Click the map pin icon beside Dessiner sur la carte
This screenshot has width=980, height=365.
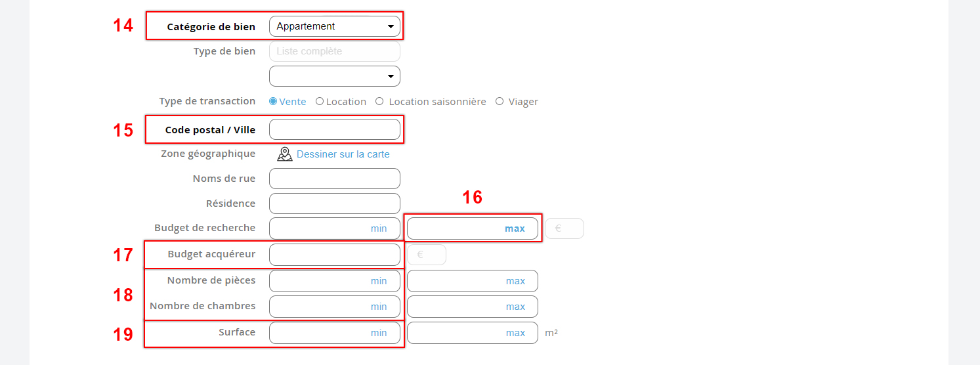point(284,154)
